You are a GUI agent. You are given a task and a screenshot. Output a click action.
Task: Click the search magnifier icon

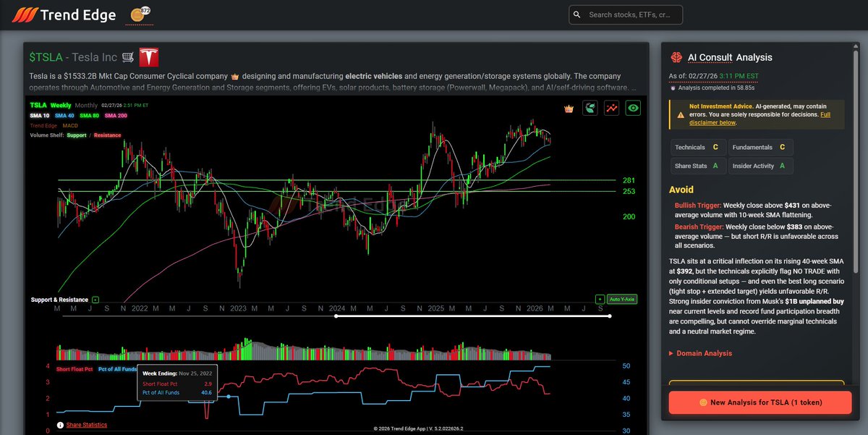[x=576, y=14]
